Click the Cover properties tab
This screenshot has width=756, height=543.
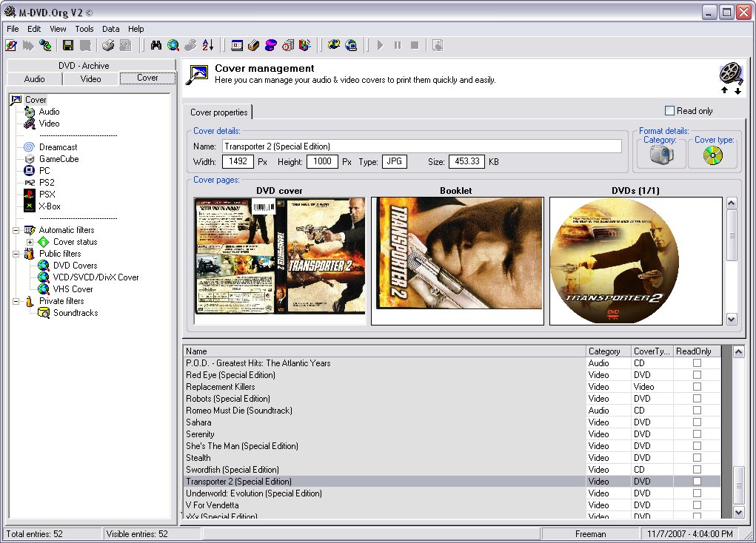pyautogui.click(x=218, y=112)
